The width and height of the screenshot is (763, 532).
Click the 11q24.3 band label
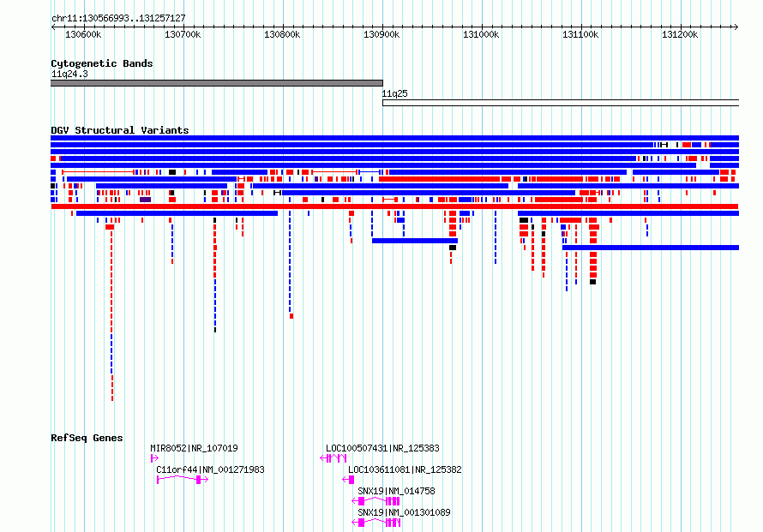[x=69, y=74]
